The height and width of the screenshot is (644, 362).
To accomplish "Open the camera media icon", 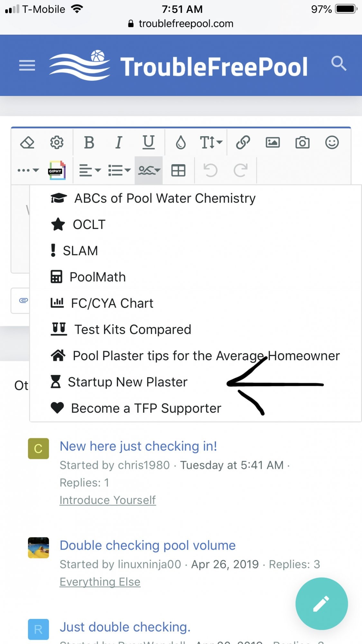I will pyautogui.click(x=302, y=142).
